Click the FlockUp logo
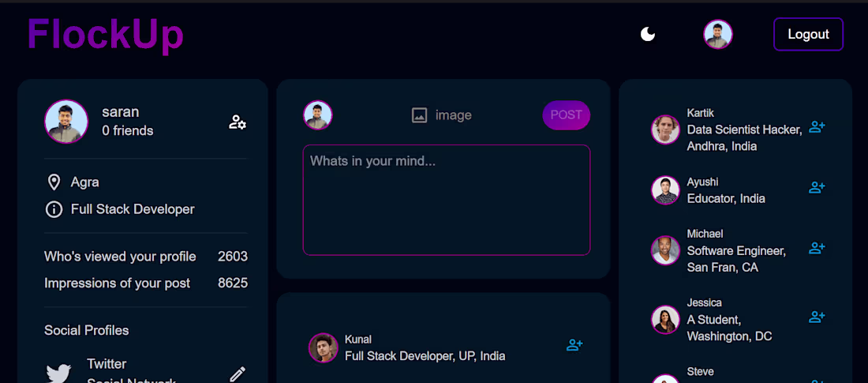The image size is (868, 383). pyautogui.click(x=105, y=35)
